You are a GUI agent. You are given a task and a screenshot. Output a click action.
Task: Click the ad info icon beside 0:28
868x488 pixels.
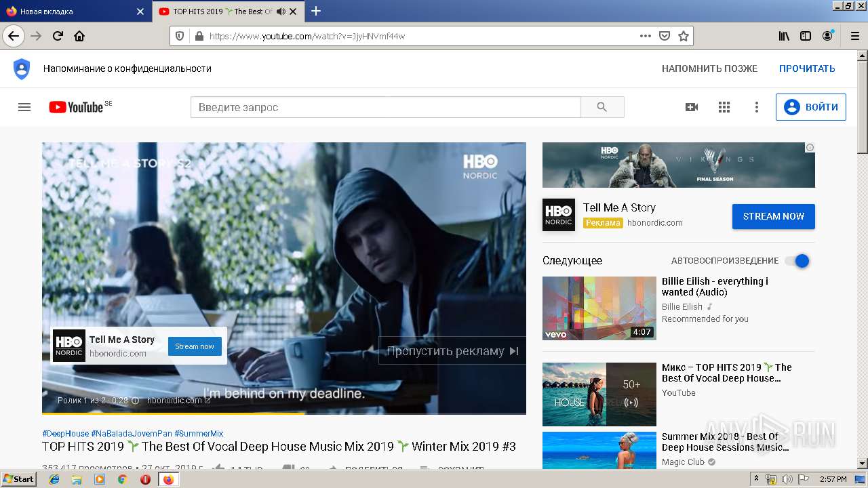[135, 401]
